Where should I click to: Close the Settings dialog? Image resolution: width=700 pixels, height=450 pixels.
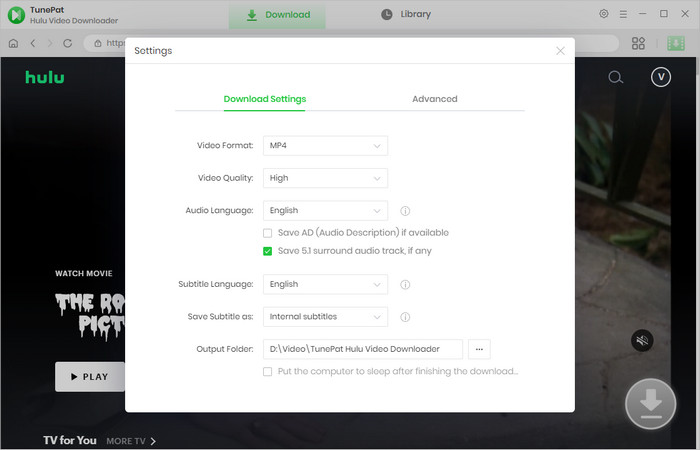560,51
